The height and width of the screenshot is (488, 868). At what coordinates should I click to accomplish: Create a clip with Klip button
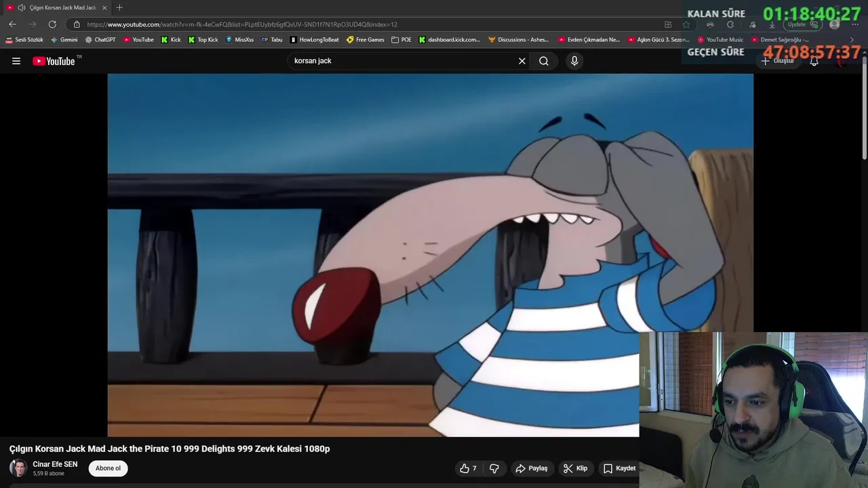575,468
